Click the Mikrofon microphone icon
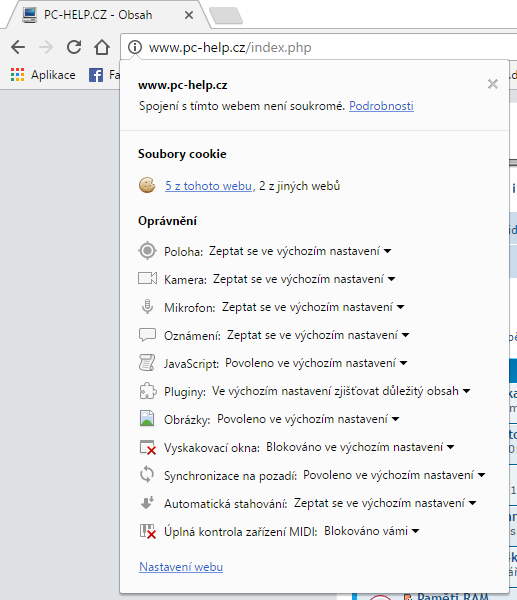Screen dimensions: 517x600 (147, 307)
